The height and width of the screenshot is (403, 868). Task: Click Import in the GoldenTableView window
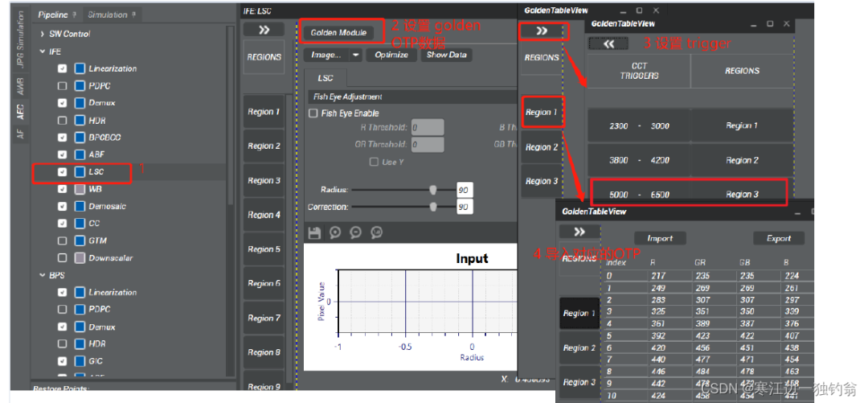pyautogui.click(x=660, y=238)
